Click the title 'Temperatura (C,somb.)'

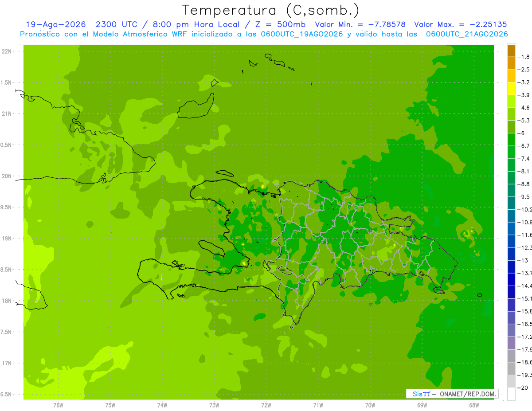pos(271,10)
